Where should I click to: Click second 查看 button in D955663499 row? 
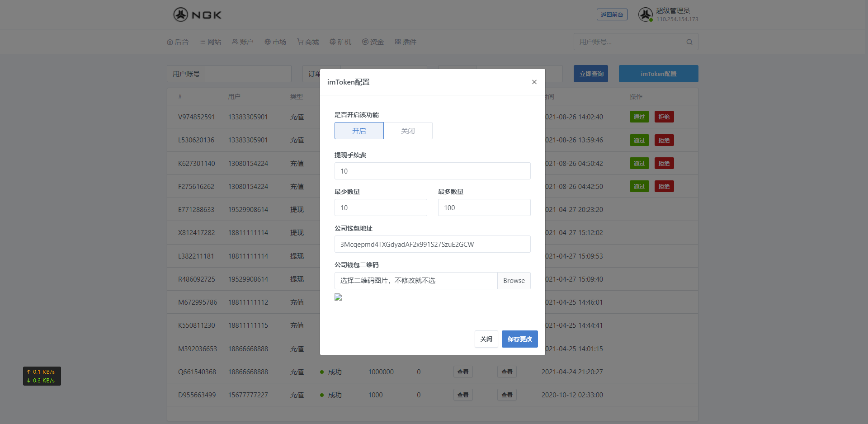(507, 395)
